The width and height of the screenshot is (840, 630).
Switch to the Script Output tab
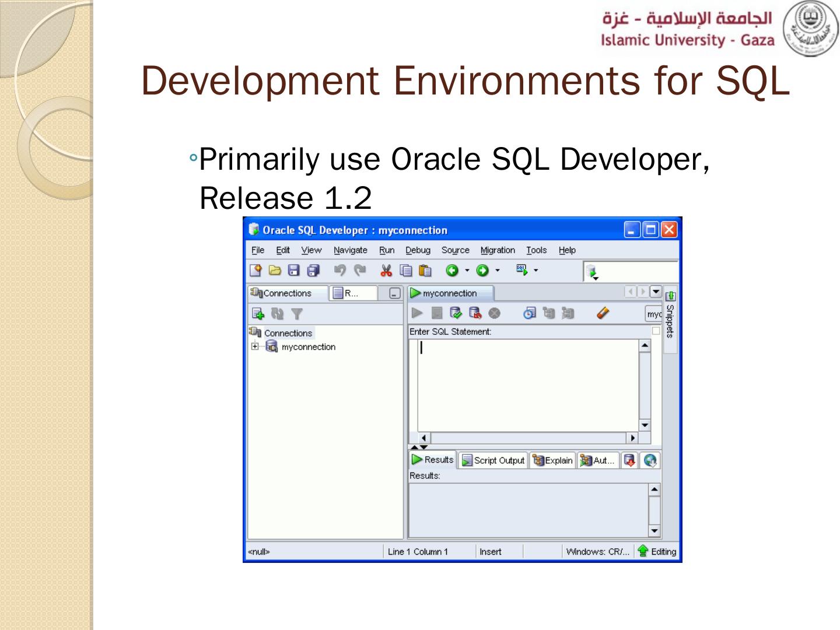click(x=493, y=460)
